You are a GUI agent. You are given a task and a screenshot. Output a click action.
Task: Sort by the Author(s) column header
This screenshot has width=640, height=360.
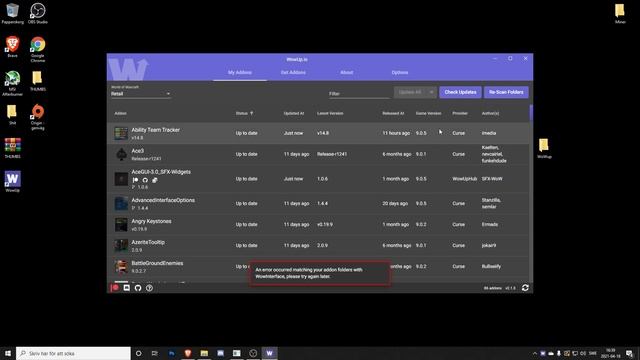pyautogui.click(x=490, y=113)
